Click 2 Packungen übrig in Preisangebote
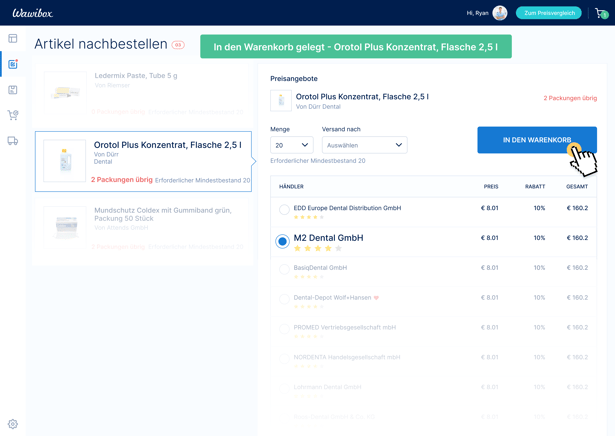The image size is (615, 436). (x=570, y=98)
